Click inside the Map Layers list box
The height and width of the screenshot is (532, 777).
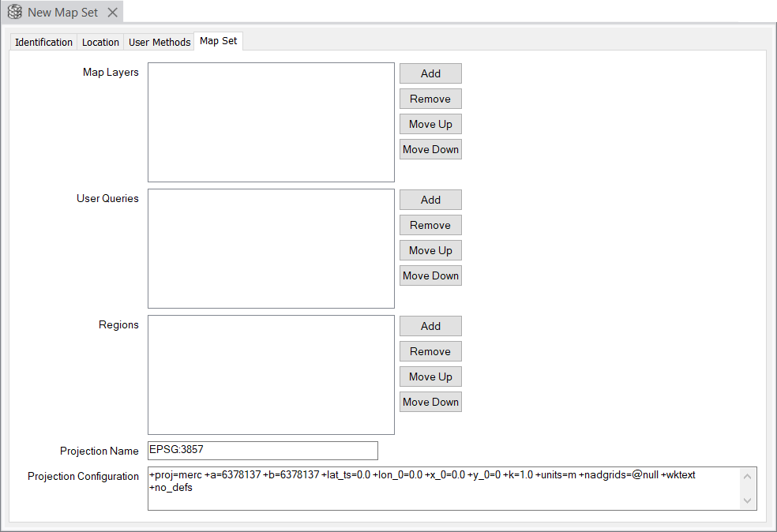(x=271, y=122)
